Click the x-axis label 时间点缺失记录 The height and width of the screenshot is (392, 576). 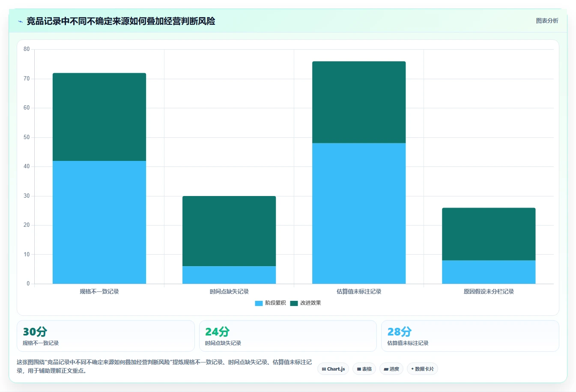point(229,291)
